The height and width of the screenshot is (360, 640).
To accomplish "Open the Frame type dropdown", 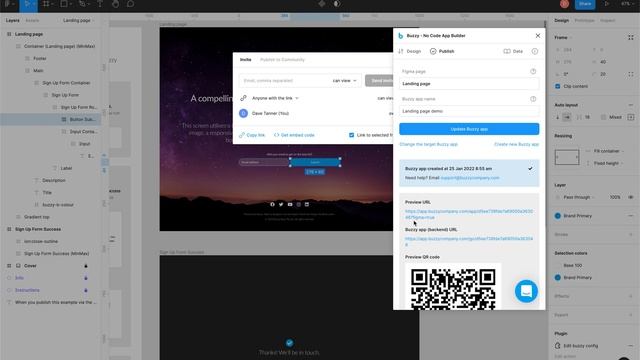I will 563,38.
